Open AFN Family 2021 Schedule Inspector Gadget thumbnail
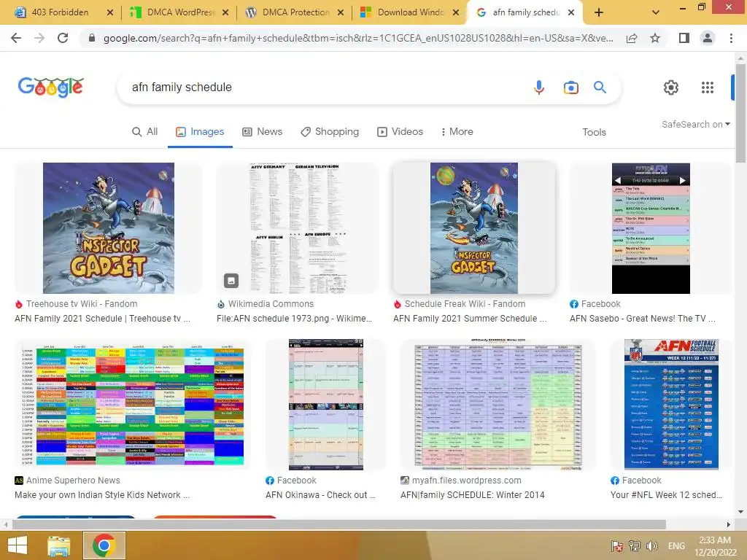The height and width of the screenshot is (560, 747). pyautogui.click(x=109, y=228)
